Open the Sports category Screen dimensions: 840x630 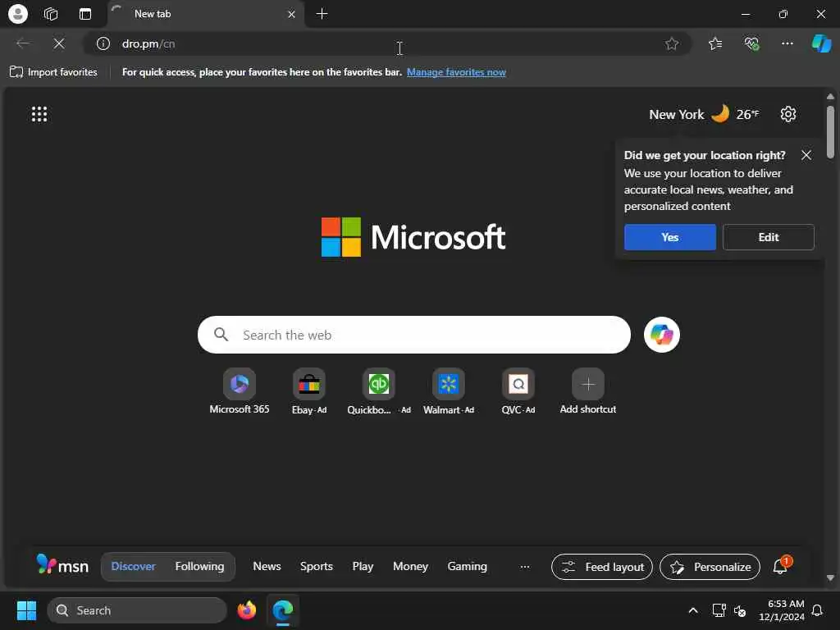[316, 566]
